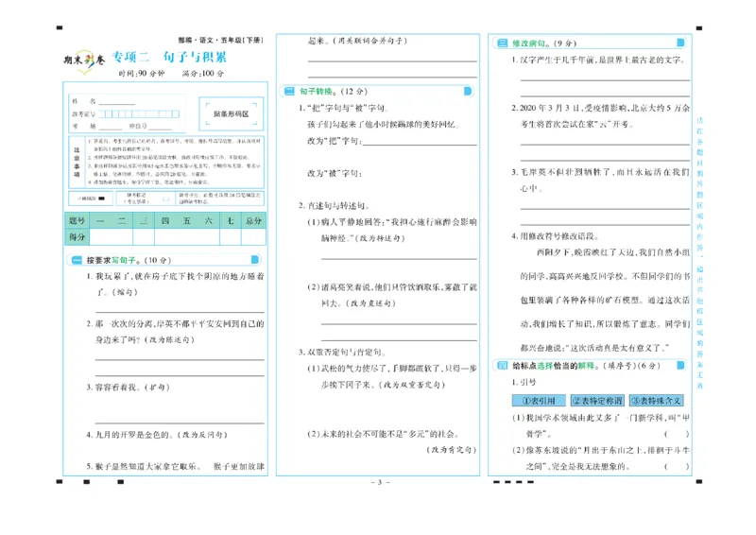Click the 时间:90分钟 label
The height and width of the screenshot is (535, 756).
(x=141, y=74)
